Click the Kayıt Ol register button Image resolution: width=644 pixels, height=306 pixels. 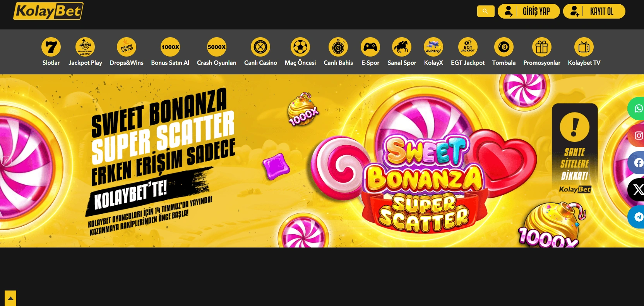tap(594, 11)
